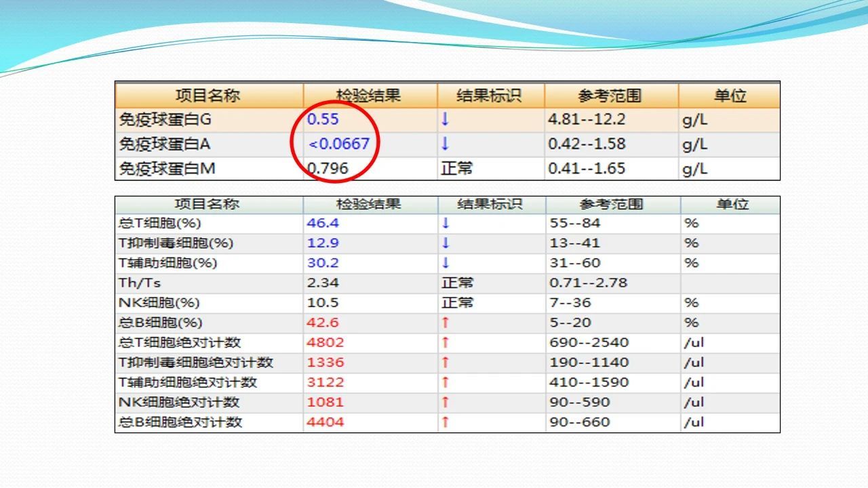Click the 免疫球蛋白G row name
868x488 pixels.
(x=165, y=119)
